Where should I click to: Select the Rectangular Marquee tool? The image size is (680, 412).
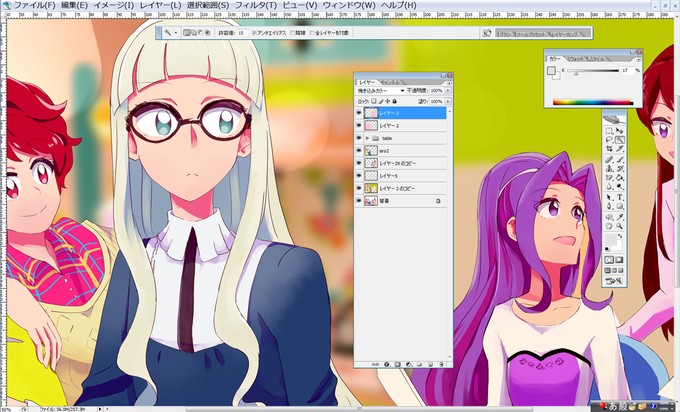coord(609,131)
